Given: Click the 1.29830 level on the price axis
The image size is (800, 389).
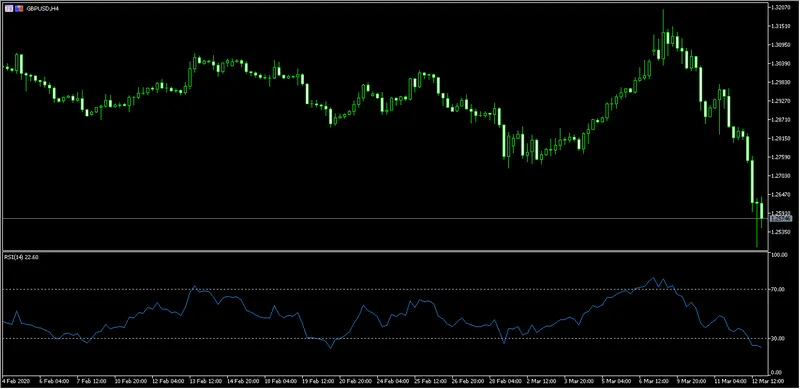Looking at the screenshot, I should click(x=782, y=82).
